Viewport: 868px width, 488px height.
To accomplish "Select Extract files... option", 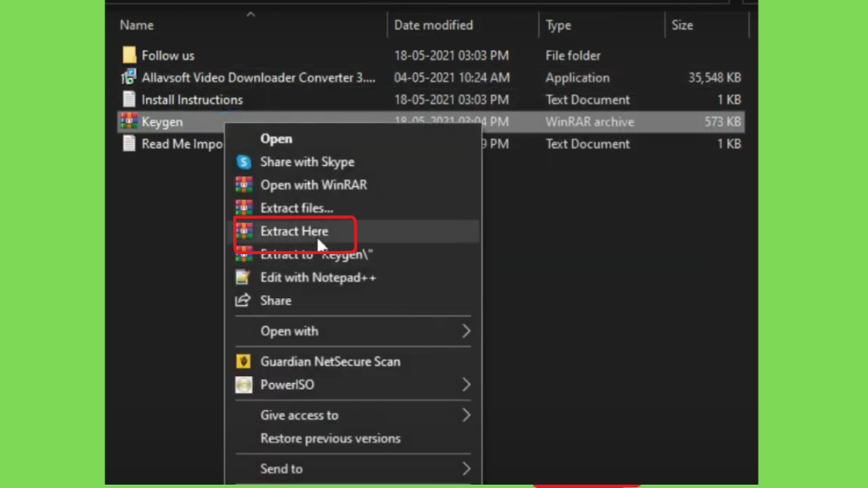I will click(x=297, y=208).
